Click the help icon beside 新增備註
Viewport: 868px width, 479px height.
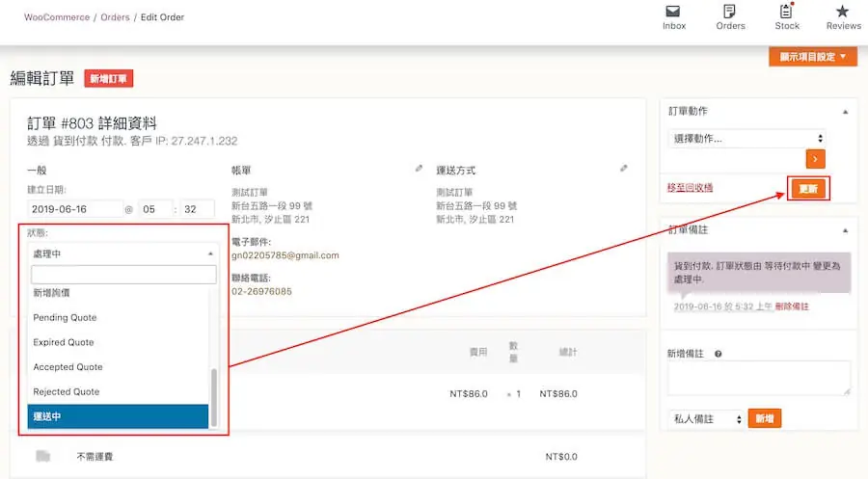[x=718, y=354]
